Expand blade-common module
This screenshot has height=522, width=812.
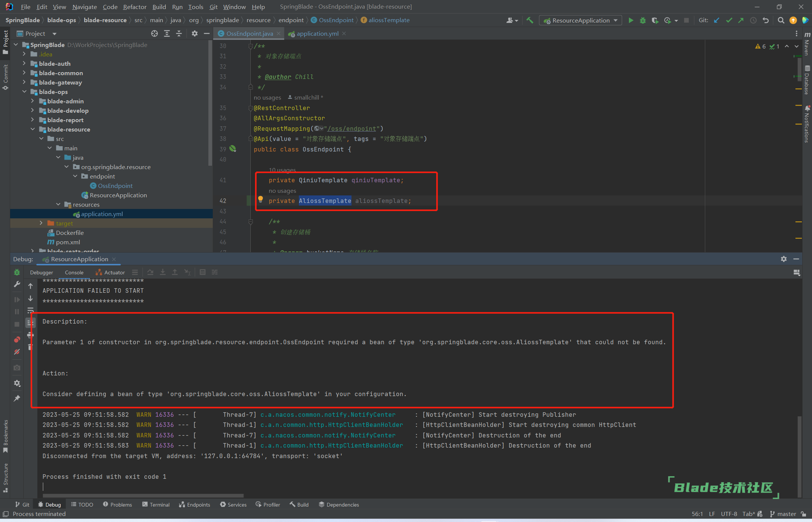24,73
